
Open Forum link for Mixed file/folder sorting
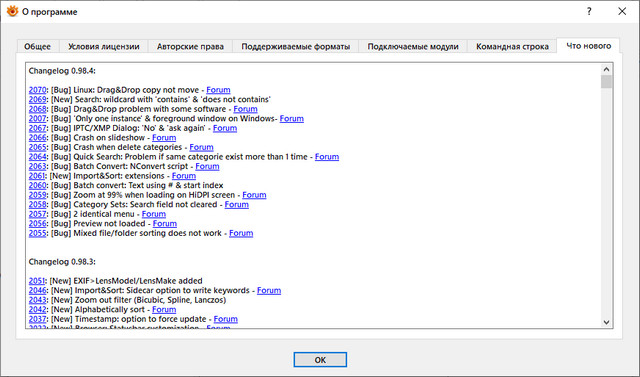click(x=241, y=233)
